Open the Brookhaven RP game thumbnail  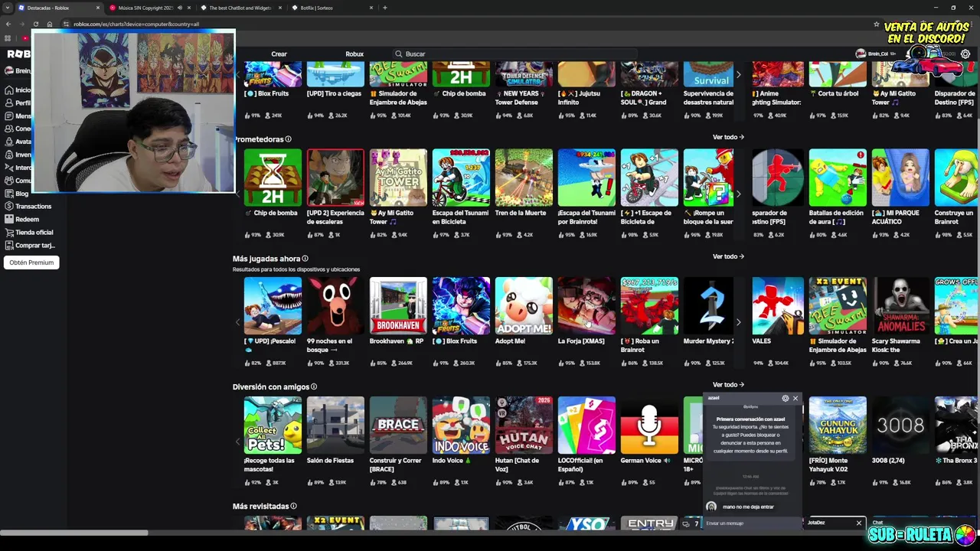pos(398,305)
